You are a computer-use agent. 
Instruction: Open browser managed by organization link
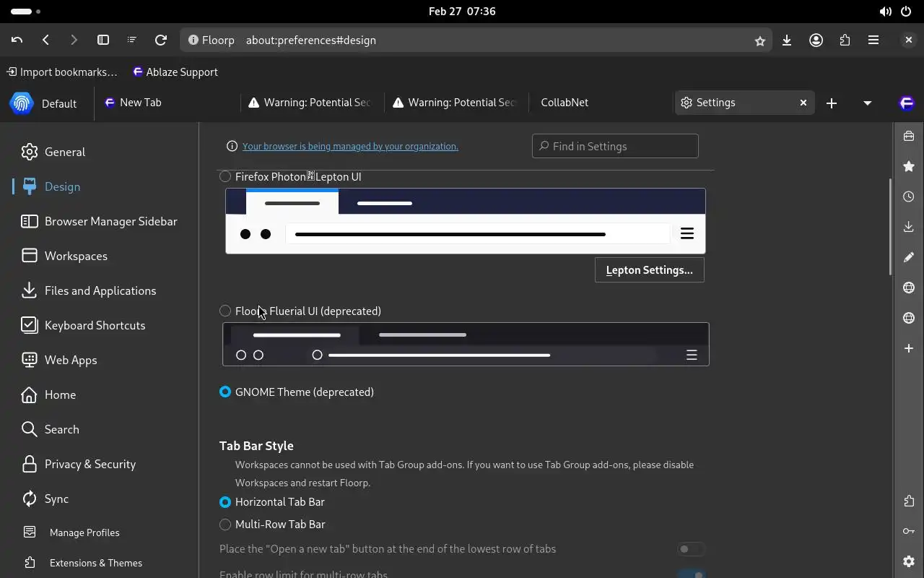point(350,146)
